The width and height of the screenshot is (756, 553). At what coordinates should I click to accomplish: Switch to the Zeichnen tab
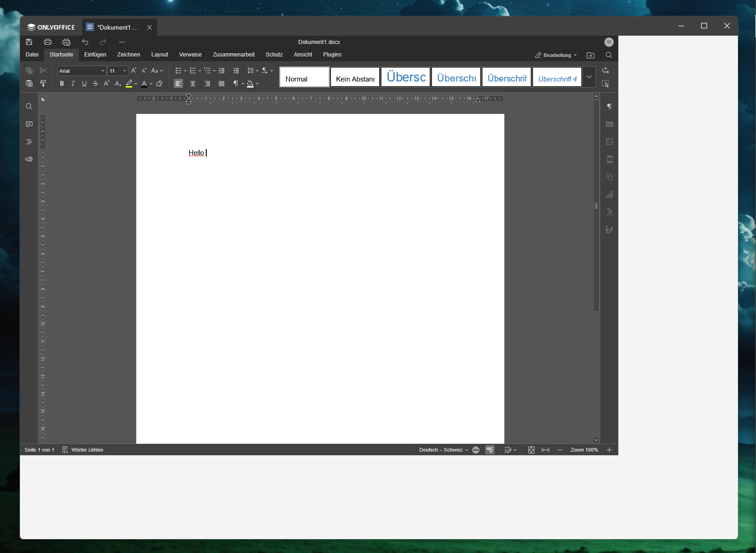click(128, 55)
